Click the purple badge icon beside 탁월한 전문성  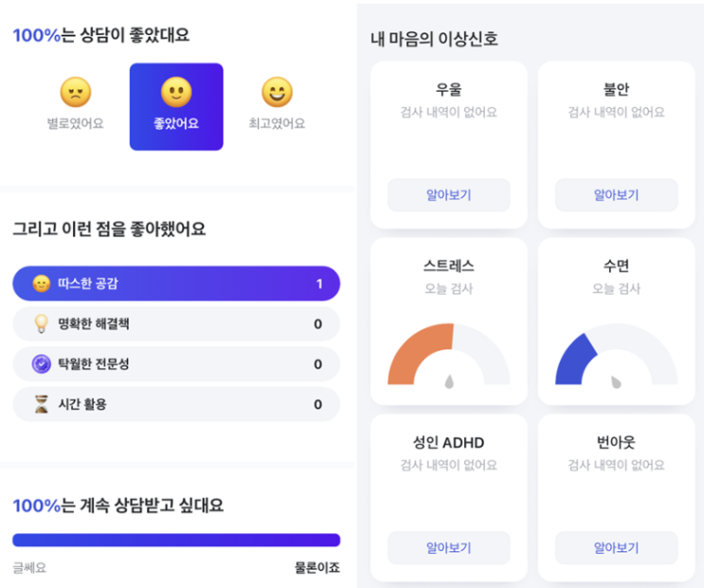click(x=42, y=364)
